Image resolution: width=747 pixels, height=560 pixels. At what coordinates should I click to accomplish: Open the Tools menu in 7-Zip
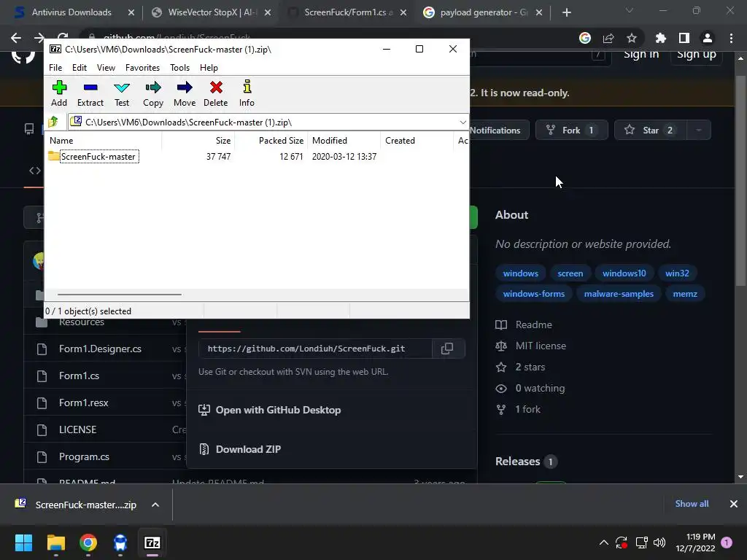[179, 68]
